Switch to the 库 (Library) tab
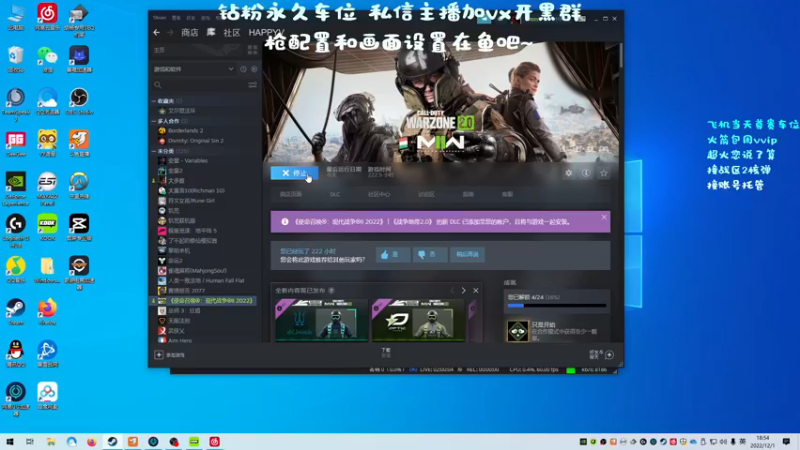 (x=211, y=32)
